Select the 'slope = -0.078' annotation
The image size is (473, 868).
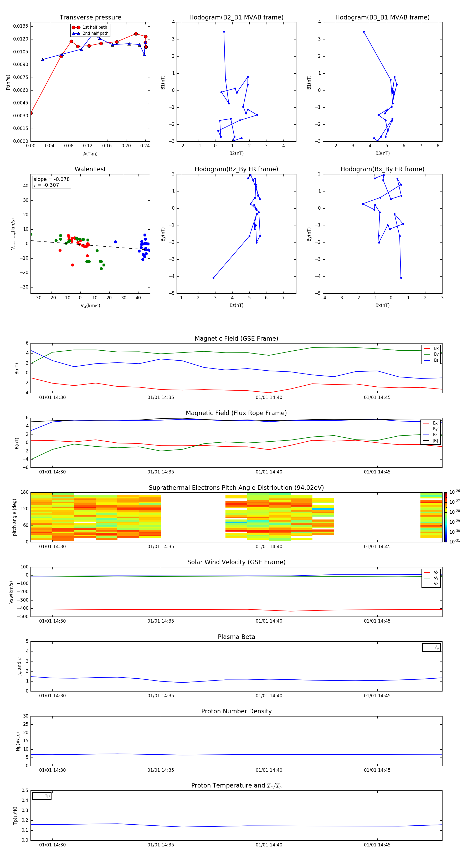52,179
